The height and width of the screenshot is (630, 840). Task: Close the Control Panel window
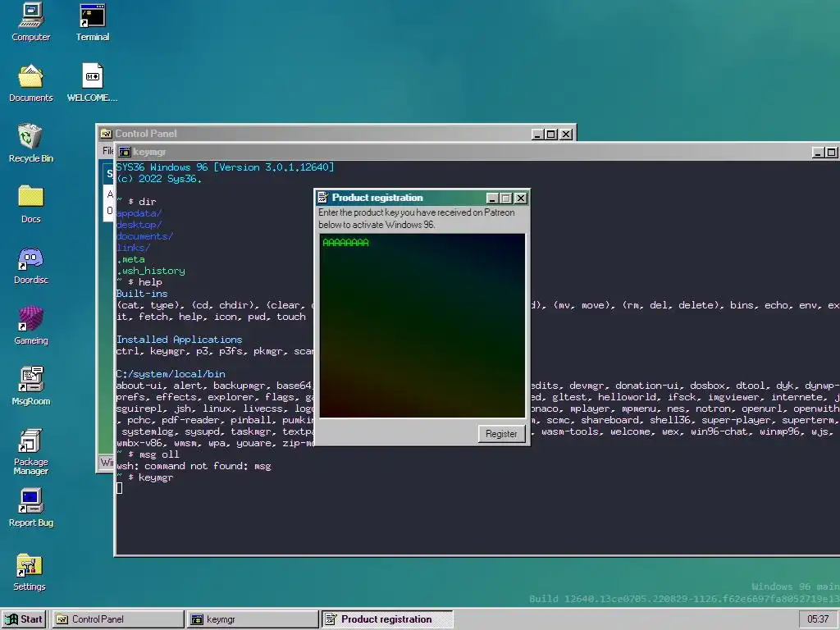click(x=566, y=134)
